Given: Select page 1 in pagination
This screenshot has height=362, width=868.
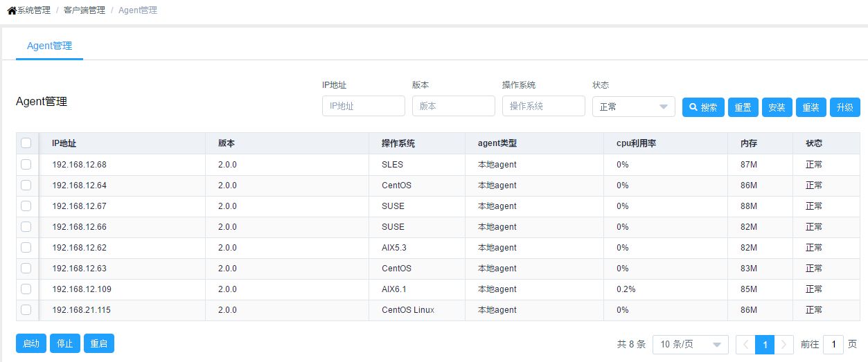Looking at the screenshot, I should click(765, 344).
